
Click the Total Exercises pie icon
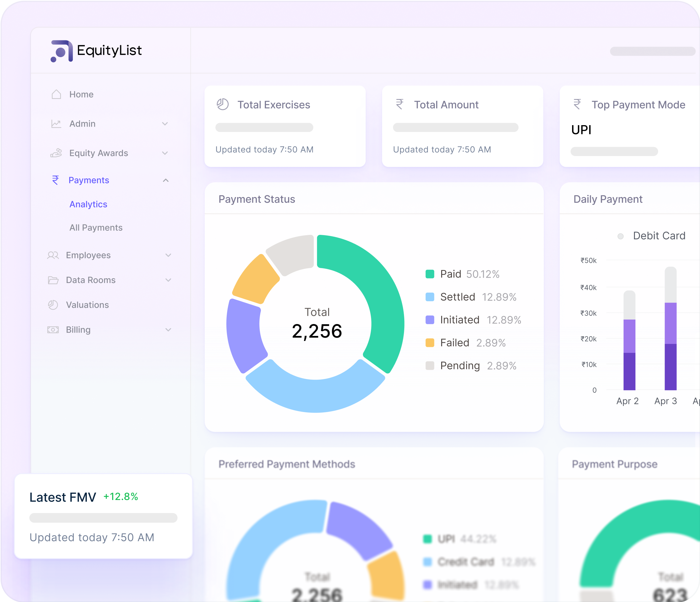(223, 104)
